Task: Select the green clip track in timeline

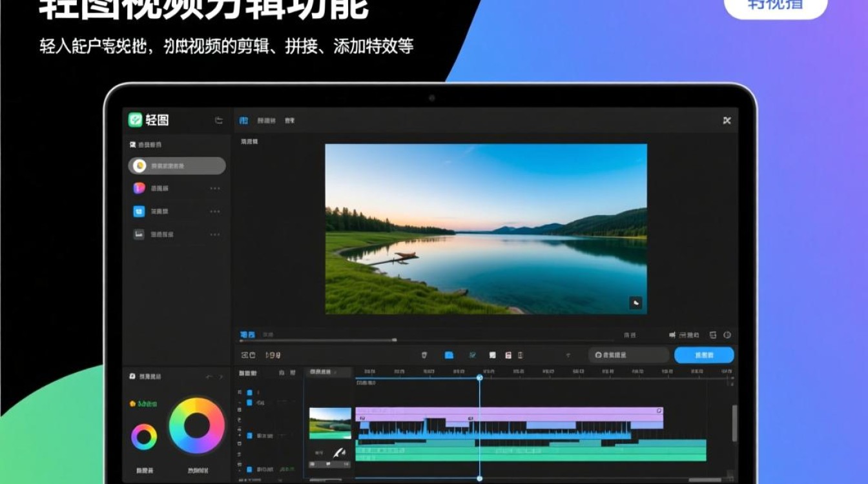Action: point(532,452)
